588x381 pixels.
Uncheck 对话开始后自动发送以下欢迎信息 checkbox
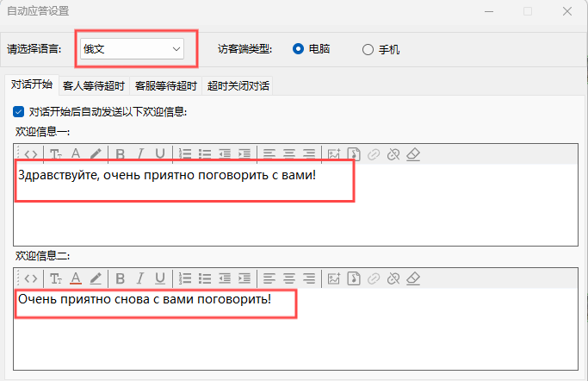point(19,111)
